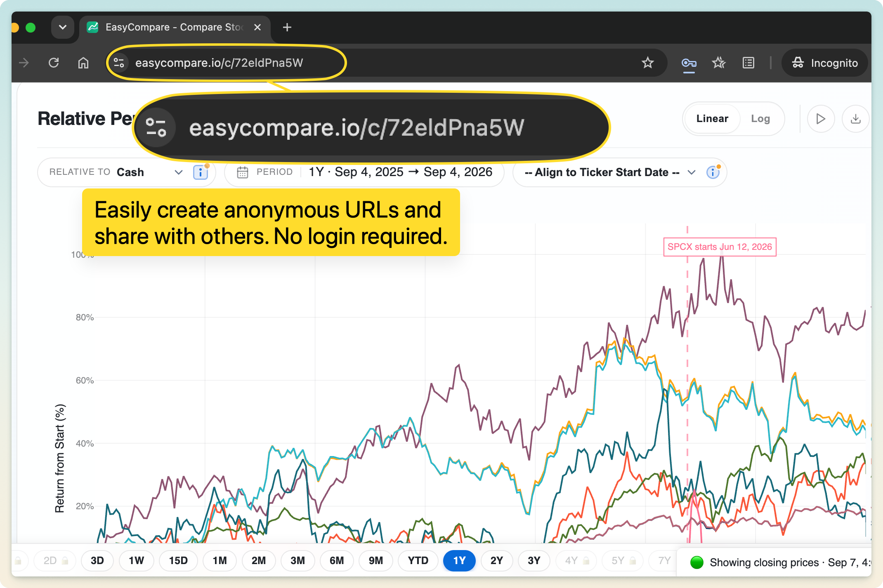Viewport: 883px width, 588px height.
Task: Click the 20% y-axis label
Action: 85,506
